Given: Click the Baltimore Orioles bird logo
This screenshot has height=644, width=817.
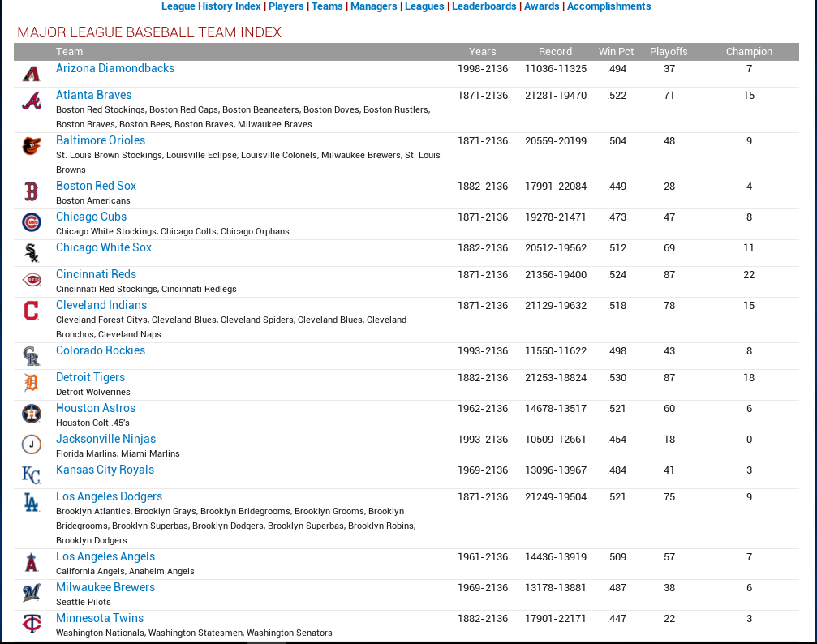Looking at the screenshot, I should 31,146.
